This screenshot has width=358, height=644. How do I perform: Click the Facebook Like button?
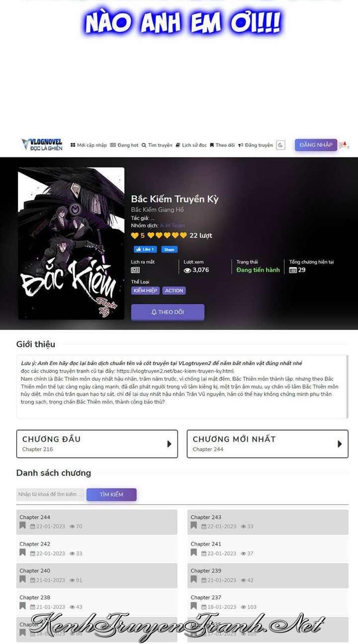(145, 249)
